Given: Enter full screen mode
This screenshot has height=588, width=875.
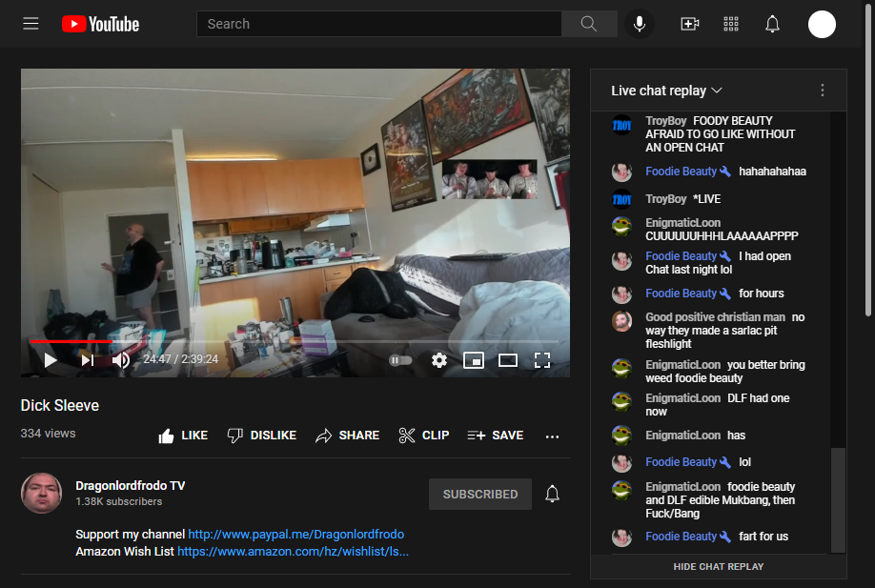Looking at the screenshot, I should pos(542,360).
